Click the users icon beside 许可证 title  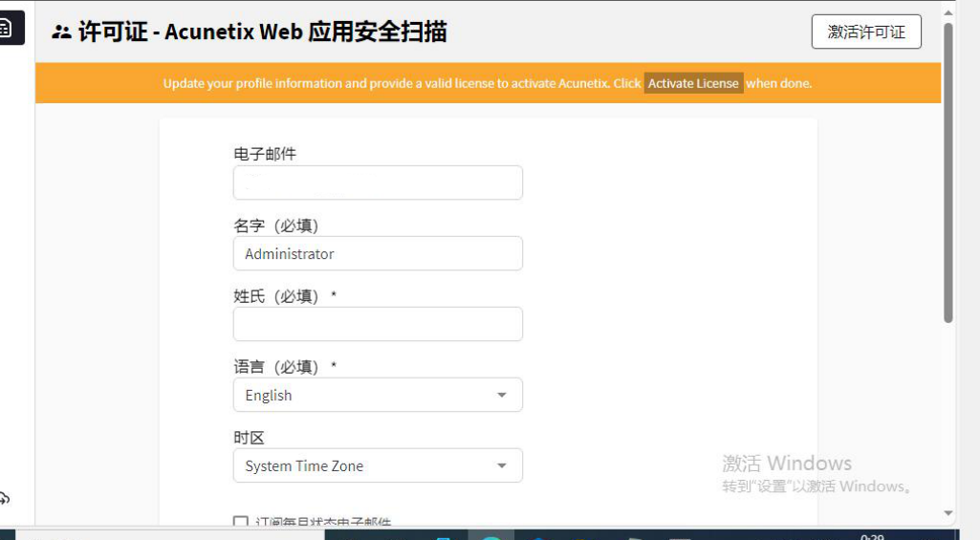tap(62, 32)
